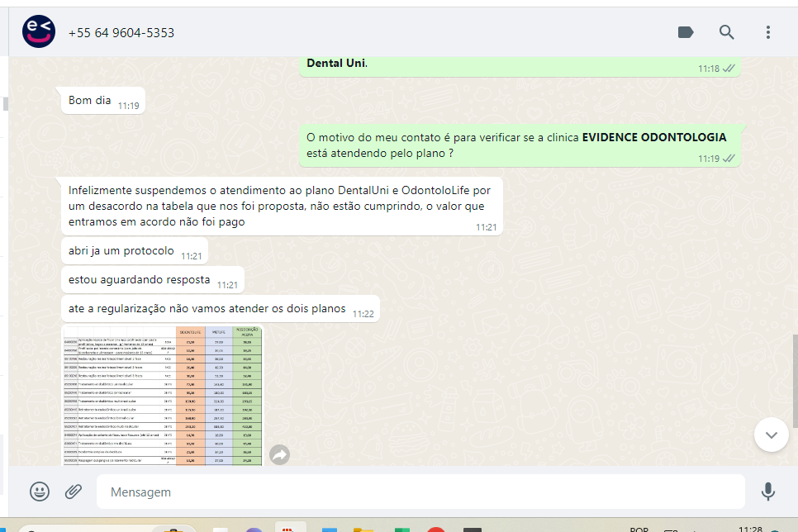Select the 'Bom dia' message

(x=102, y=101)
